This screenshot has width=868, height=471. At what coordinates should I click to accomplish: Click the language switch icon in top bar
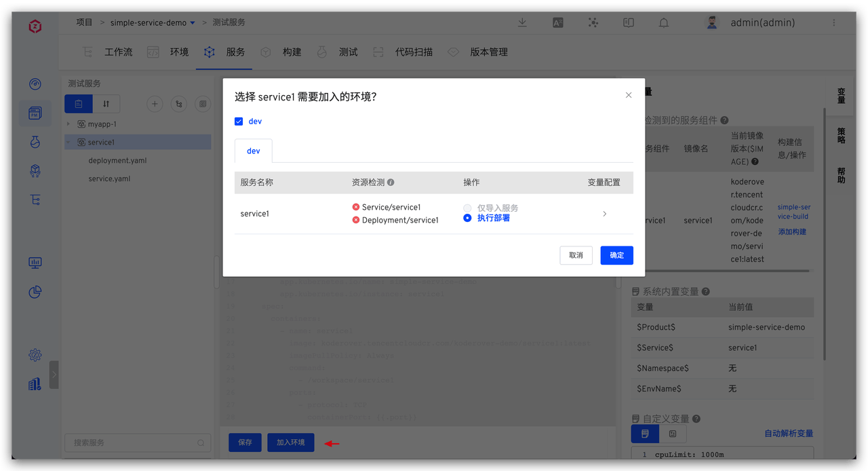click(557, 22)
